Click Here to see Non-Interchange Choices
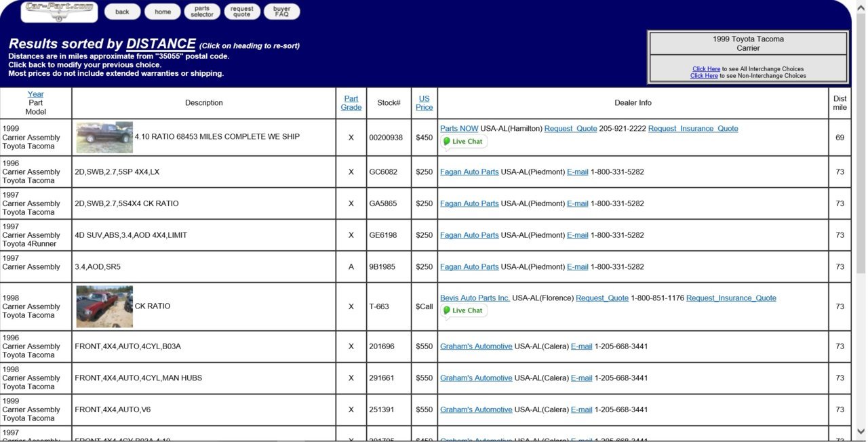 click(704, 76)
